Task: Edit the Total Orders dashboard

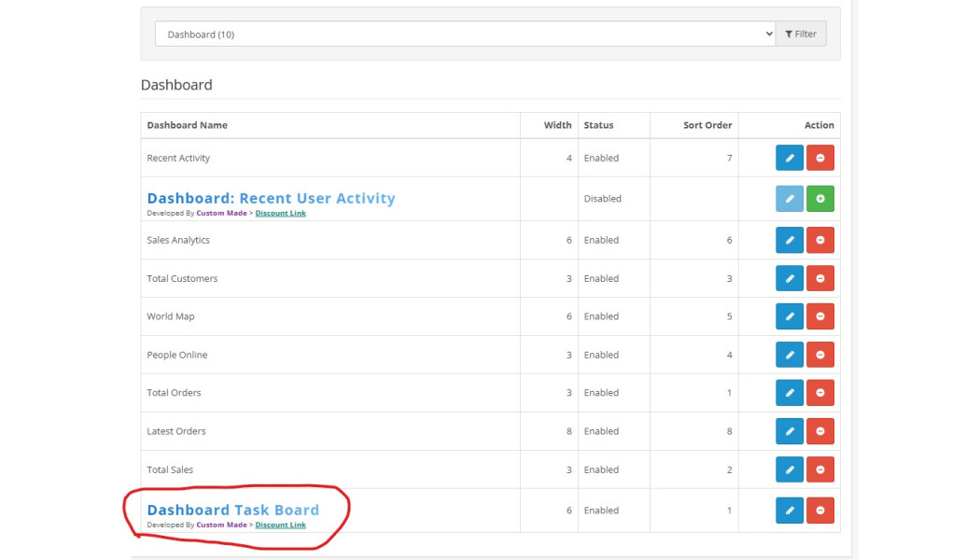Action: [x=790, y=393]
